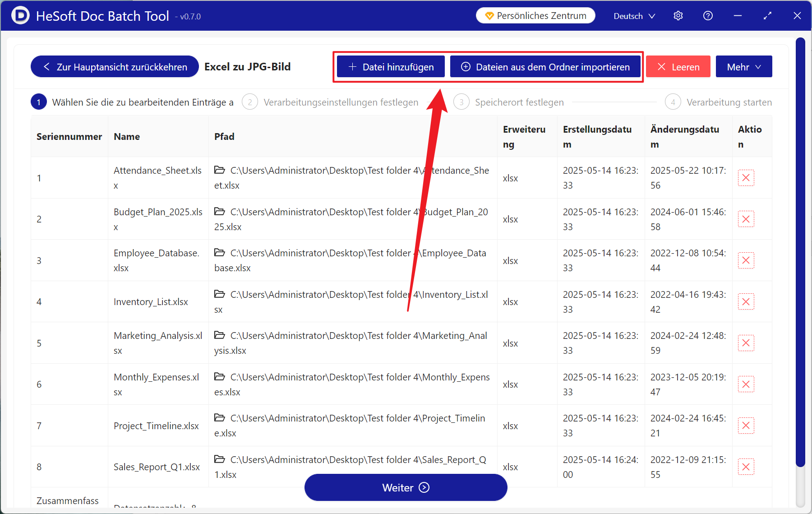The image size is (812, 514).
Task: Open folder icon for Attendance_Sheet path
Action: [x=220, y=170]
